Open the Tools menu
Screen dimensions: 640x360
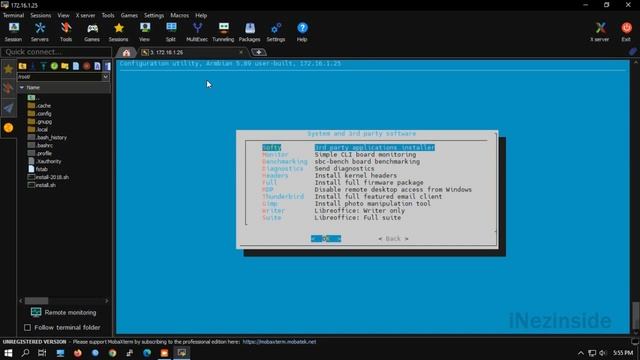click(108, 16)
